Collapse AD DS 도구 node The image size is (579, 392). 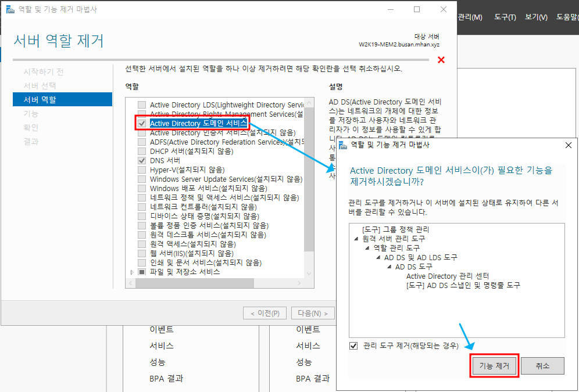point(389,267)
